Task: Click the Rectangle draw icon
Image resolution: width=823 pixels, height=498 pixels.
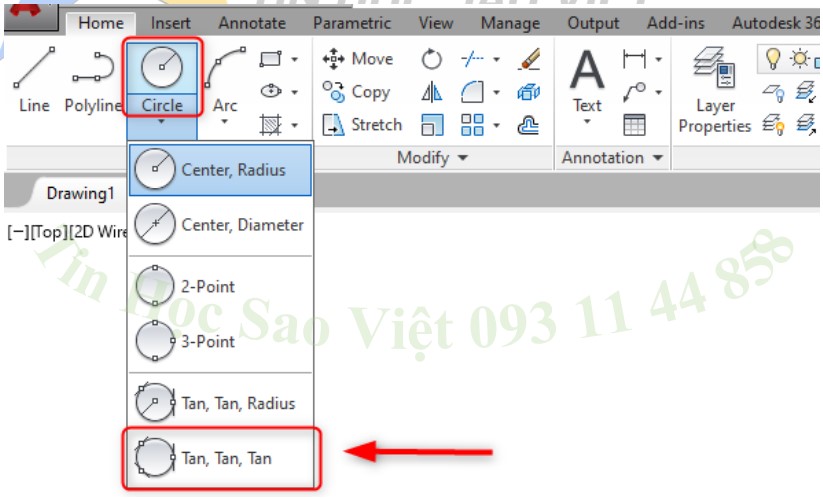Action: pos(270,59)
